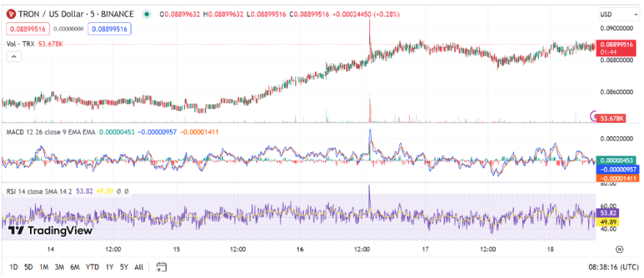644x278 pixels.
Task: Click the yellow RSI SMA 49.89 label
Action: [607, 222]
